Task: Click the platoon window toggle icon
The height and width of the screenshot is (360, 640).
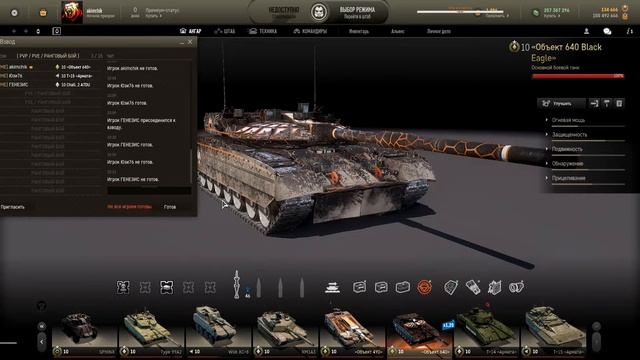Action: tap(56, 31)
